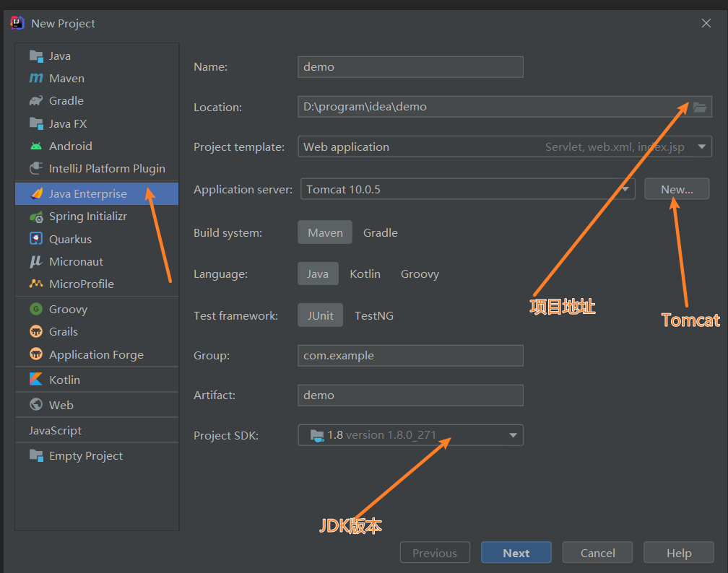The width and height of the screenshot is (728, 573).
Task: Select JUnit test framework
Action: click(x=321, y=315)
